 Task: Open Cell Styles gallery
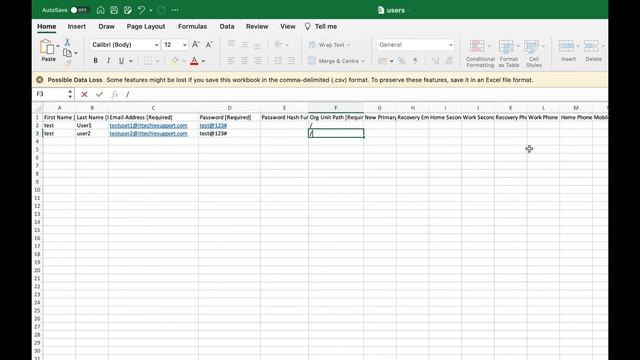(534, 53)
